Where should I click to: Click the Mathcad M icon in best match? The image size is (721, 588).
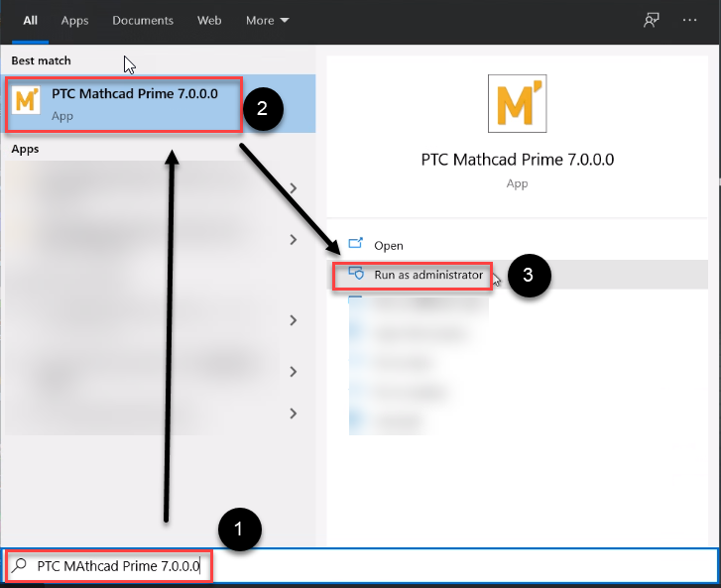coord(26,100)
